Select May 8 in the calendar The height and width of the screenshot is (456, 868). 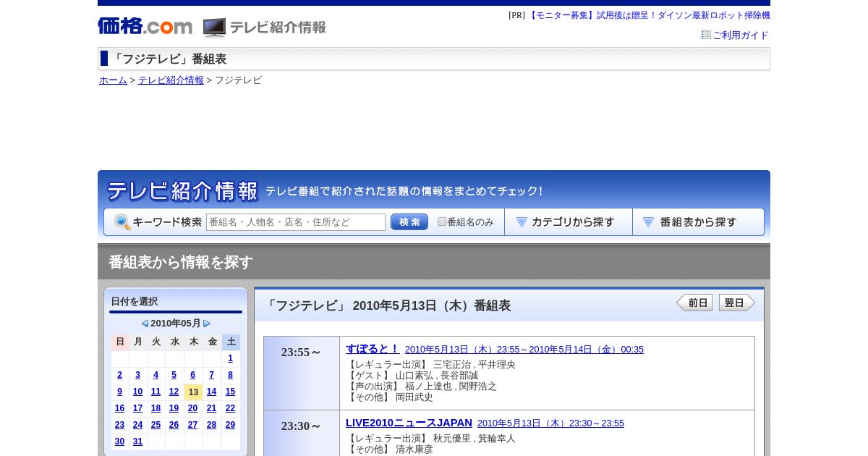[x=230, y=375]
